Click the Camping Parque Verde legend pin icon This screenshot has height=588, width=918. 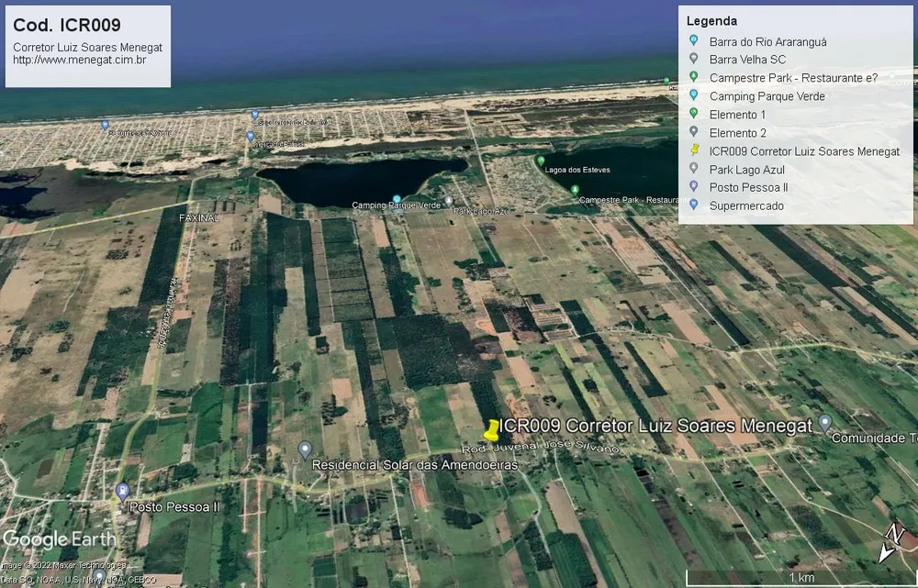[x=694, y=94]
